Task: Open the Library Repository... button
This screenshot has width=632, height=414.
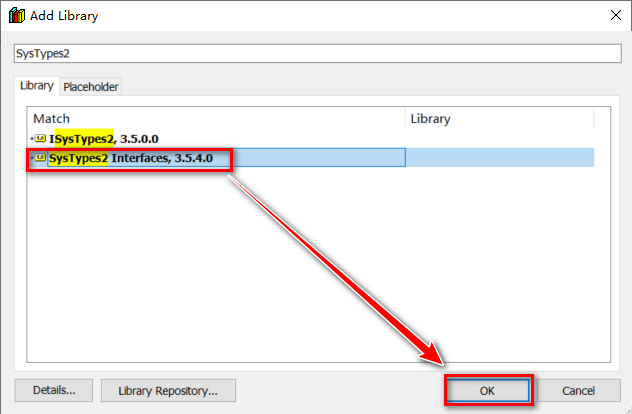Action: [x=168, y=390]
